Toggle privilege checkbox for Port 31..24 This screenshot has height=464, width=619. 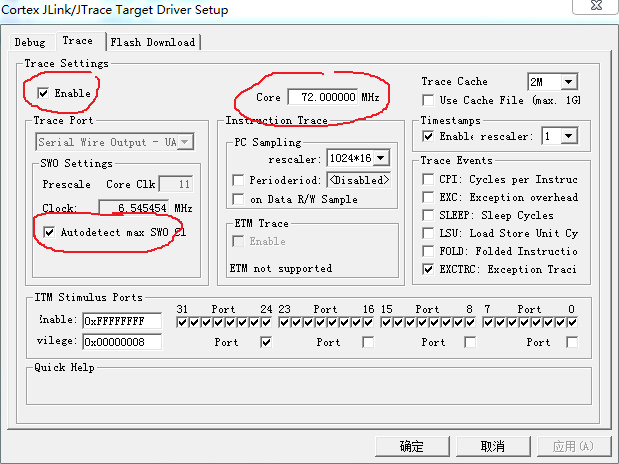266,342
